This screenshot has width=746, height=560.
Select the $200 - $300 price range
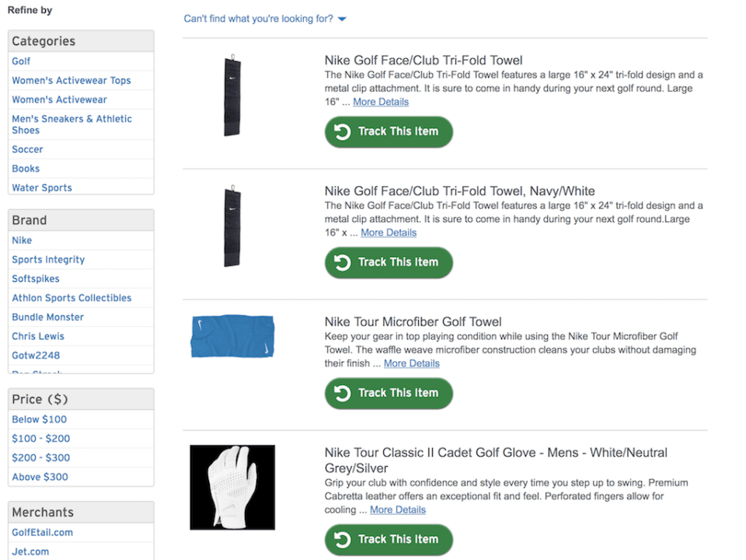[x=41, y=457]
